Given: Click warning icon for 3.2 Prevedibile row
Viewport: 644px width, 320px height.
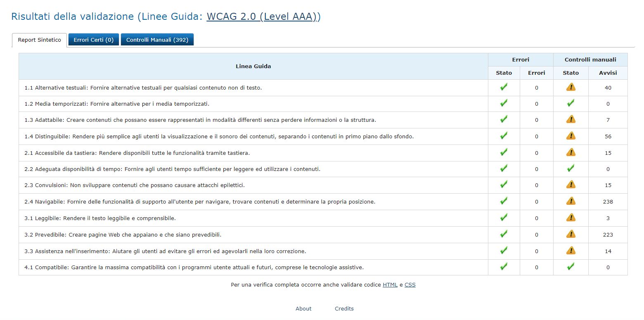Looking at the screenshot, I should 571,234.
